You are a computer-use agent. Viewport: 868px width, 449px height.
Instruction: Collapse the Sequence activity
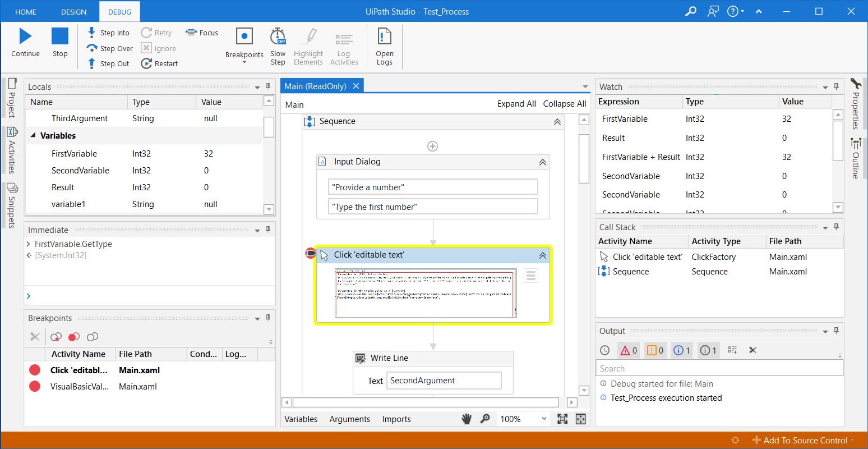pyautogui.click(x=557, y=122)
